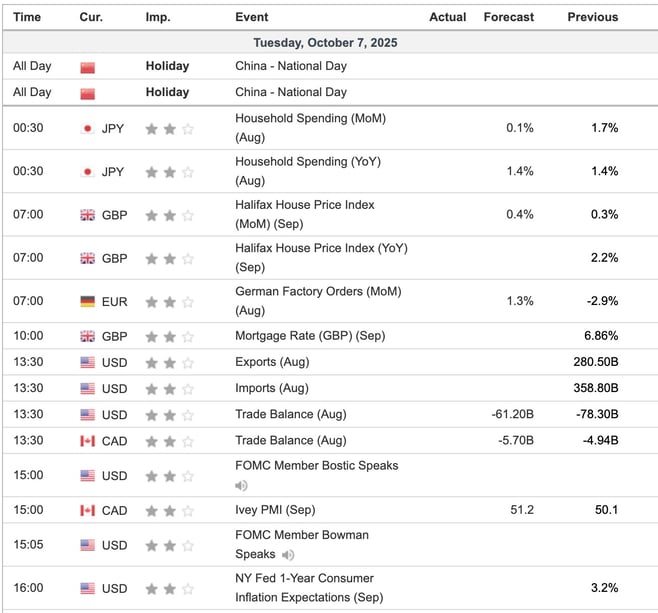Click the Previous column header
Image resolution: width=658 pixels, height=613 pixels.
click(x=592, y=17)
